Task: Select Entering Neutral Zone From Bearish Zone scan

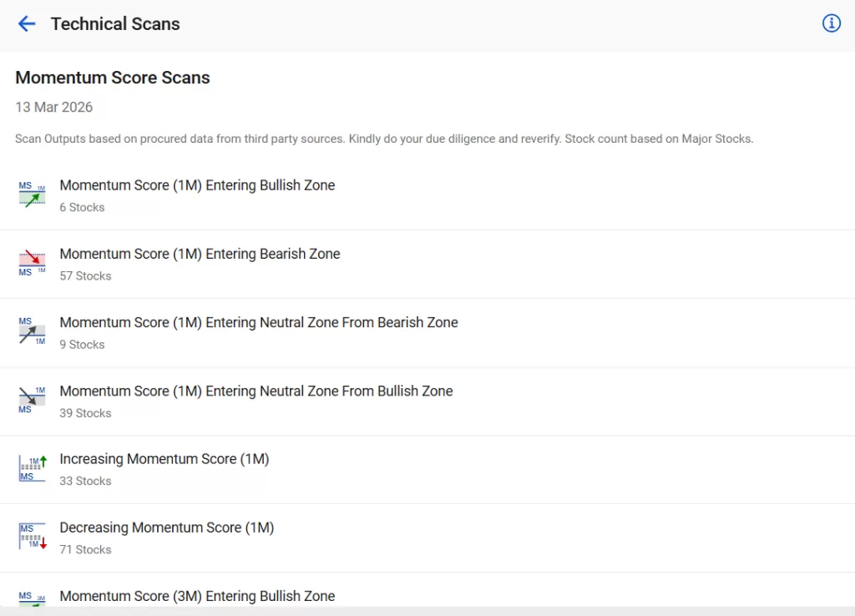Action: pos(258,322)
